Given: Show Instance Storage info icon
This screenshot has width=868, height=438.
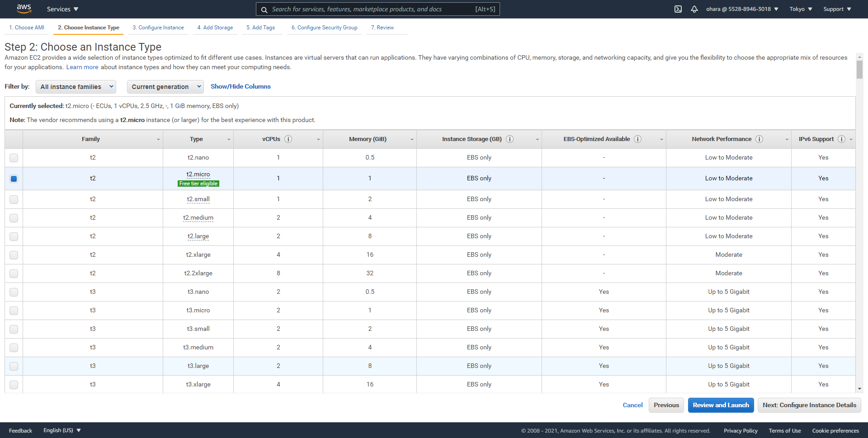Looking at the screenshot, I should (x=509, y=139).
